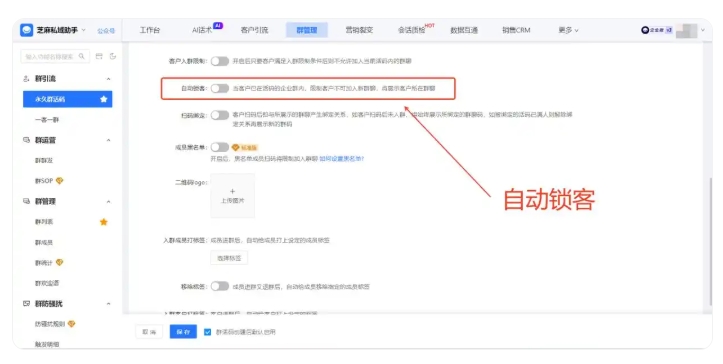Click the 群引流 section icon
The height and width of the screenshot is (364, 723).
[26, 79]
